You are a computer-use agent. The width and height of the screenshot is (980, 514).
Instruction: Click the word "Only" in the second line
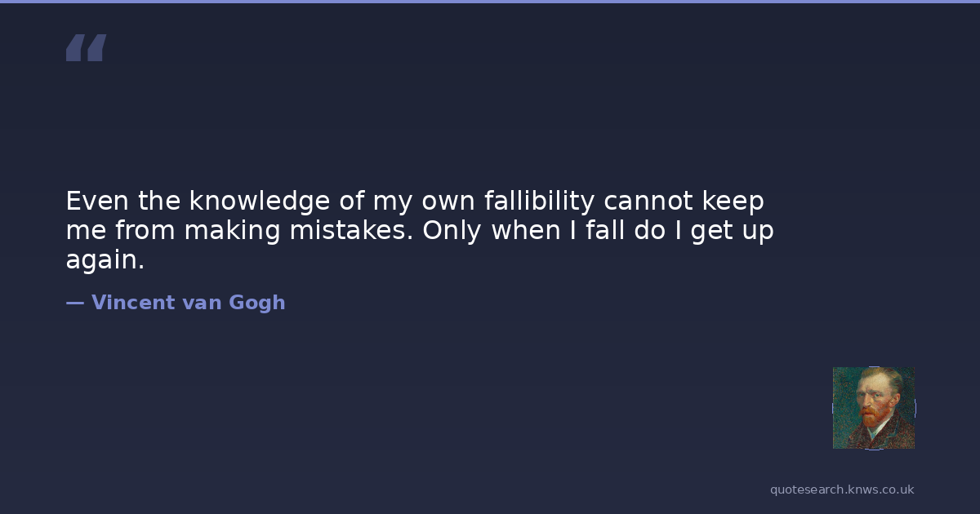pyautogui.click(x=452, y=231)
